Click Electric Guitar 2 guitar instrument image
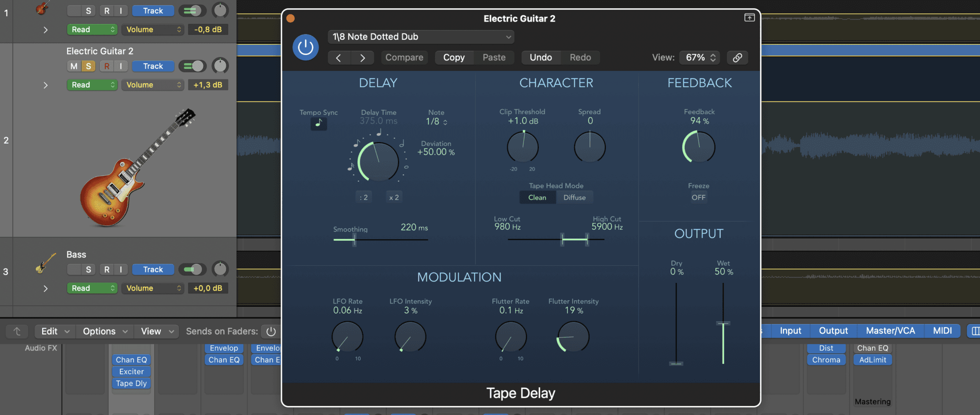 point(137,167)
